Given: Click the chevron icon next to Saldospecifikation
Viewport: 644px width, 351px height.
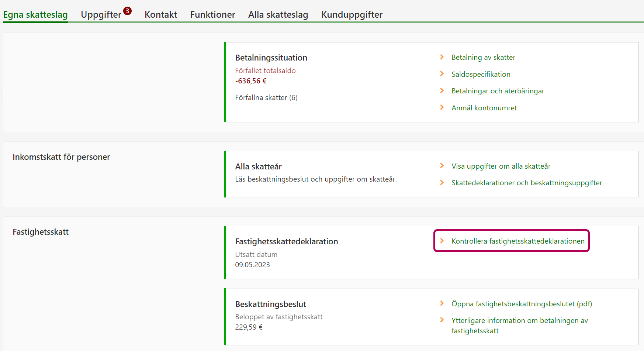Looking at the screenshot, I should [442, 74].
